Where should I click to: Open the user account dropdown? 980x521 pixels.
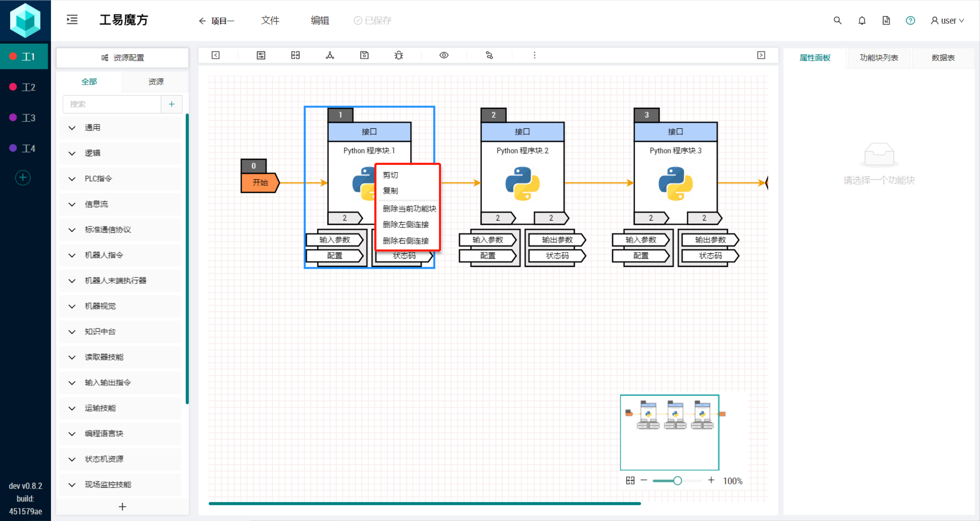pyautogui.click(x=948, y=20)
